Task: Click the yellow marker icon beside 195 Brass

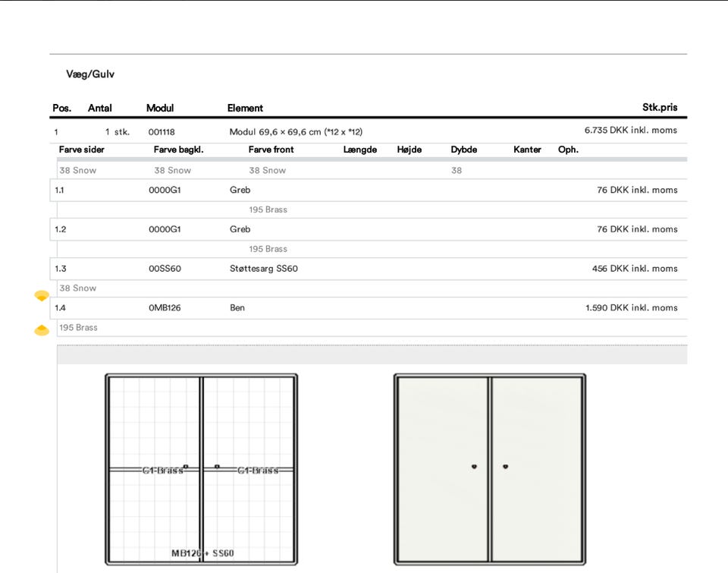Action: pyautogui.click(x=42, y=330)
